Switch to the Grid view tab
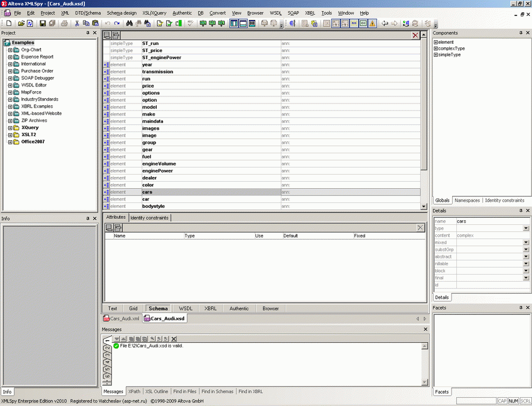Screen dimensions: 532x406 [x=134, y=308]
